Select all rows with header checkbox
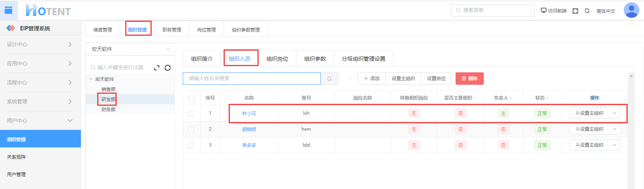Viewport: 644px width, 189px height. tap(192, 98)
